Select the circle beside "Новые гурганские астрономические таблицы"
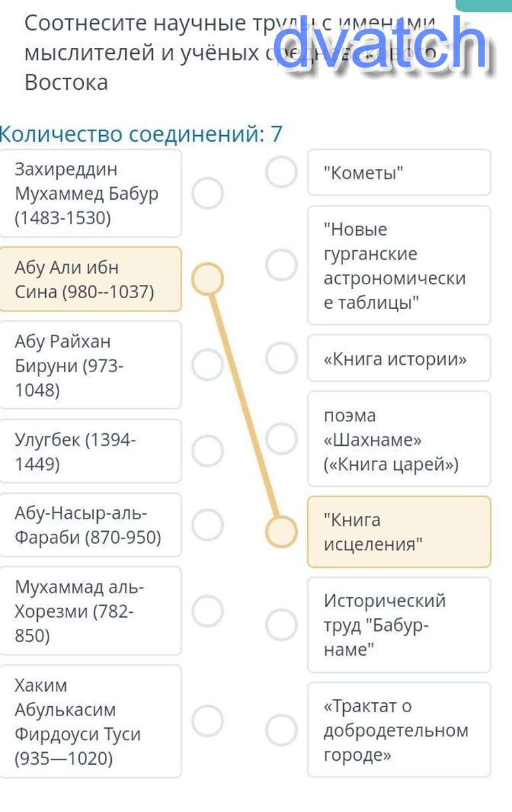The width and height of the screenshot is (512, 812). (281, 265)
